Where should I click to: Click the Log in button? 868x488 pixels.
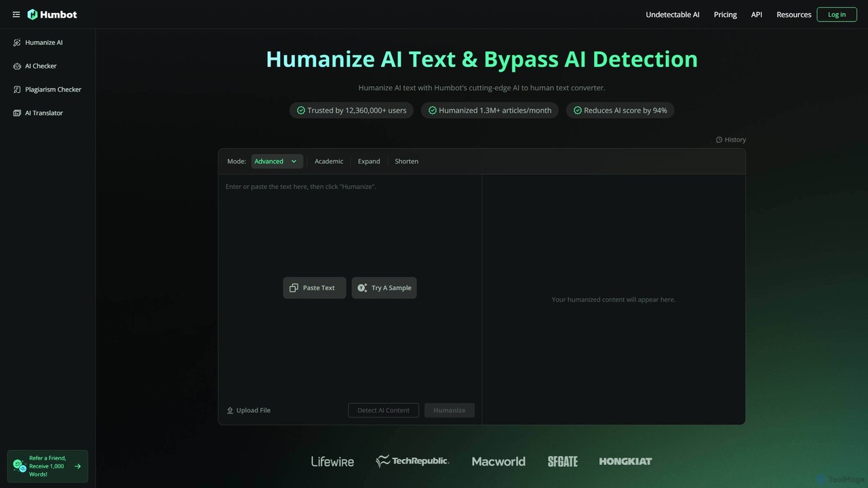[x=837, y=14]
